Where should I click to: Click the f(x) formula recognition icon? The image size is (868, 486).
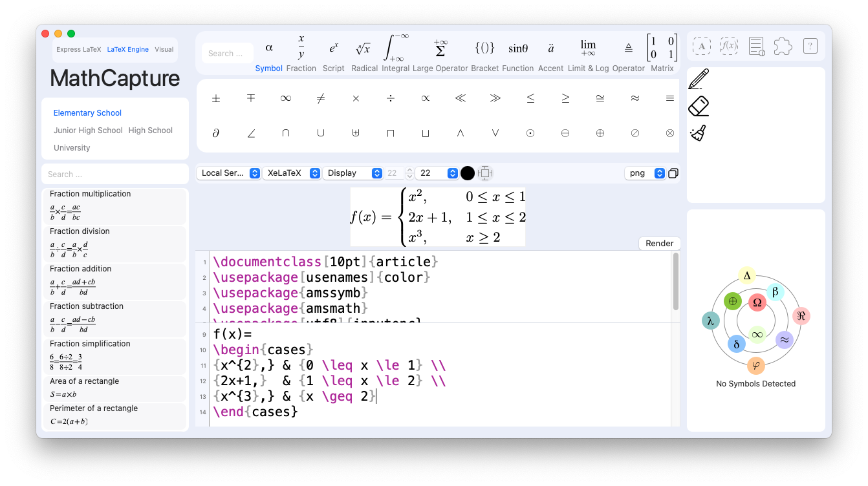tap(729, 45)
